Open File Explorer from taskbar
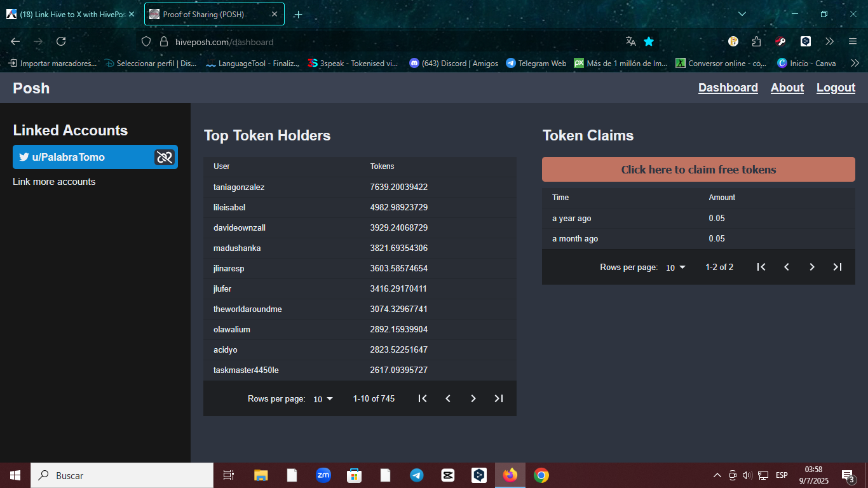Viewport: 868px width, 488px height. point(261,475)
